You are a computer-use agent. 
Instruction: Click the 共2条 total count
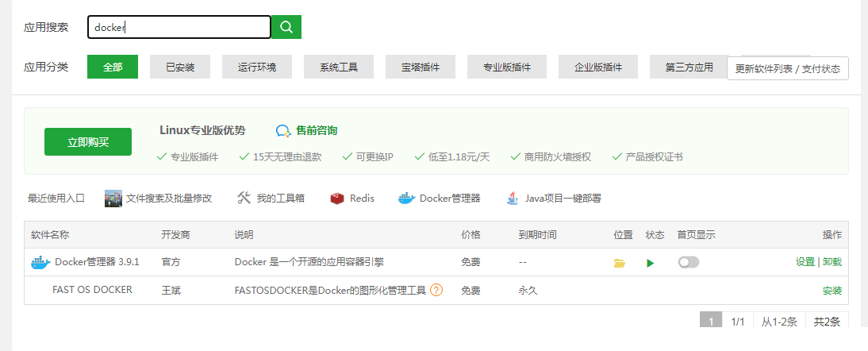[x=827, y=321]
